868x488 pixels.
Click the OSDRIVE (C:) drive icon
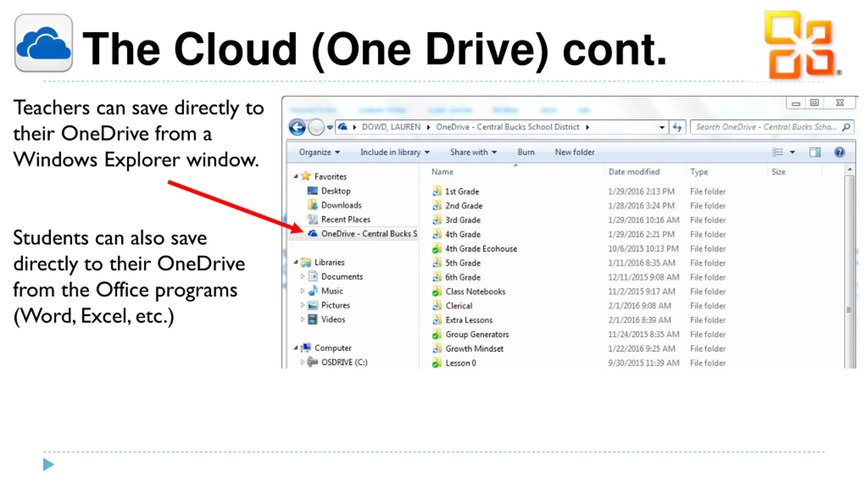tap(312, 362)
